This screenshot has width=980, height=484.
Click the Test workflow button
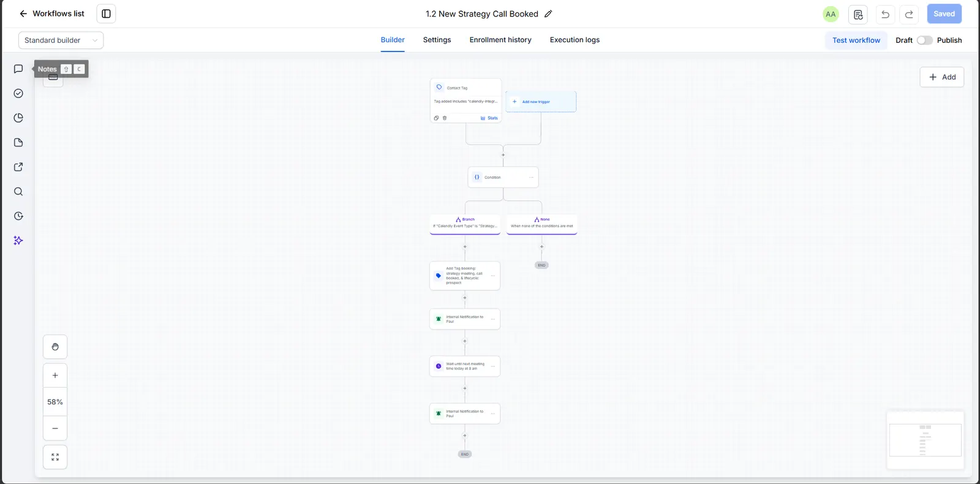(x=856, y=40)
